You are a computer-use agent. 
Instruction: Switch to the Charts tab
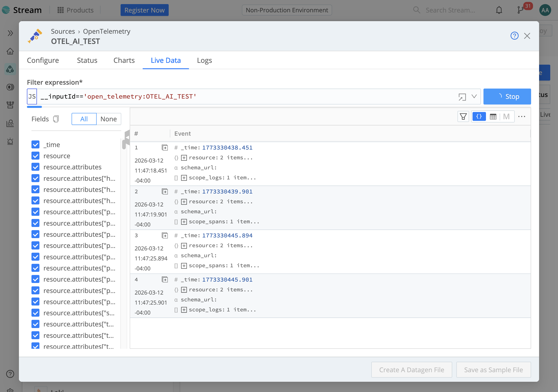pyautogui.click(x=124, y=60)
